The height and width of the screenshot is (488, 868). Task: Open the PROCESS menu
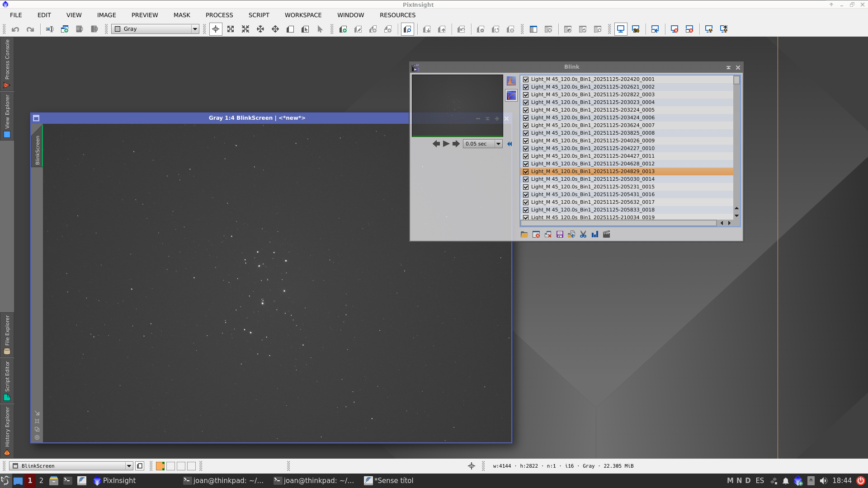point(219,15)
